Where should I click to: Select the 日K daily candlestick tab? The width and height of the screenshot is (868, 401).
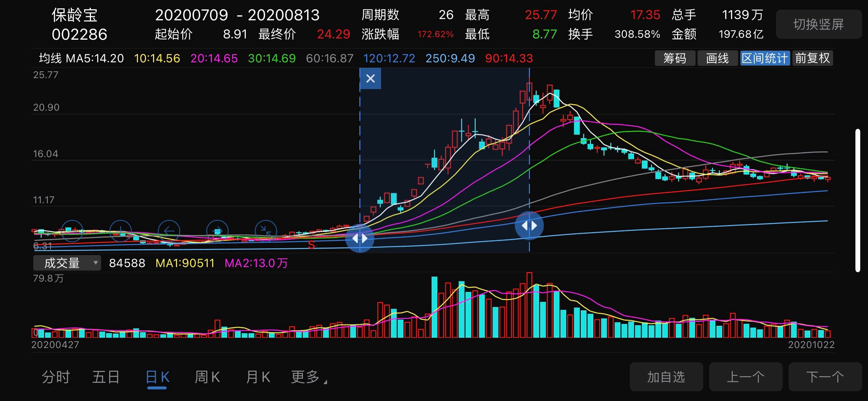pos(157,377)
